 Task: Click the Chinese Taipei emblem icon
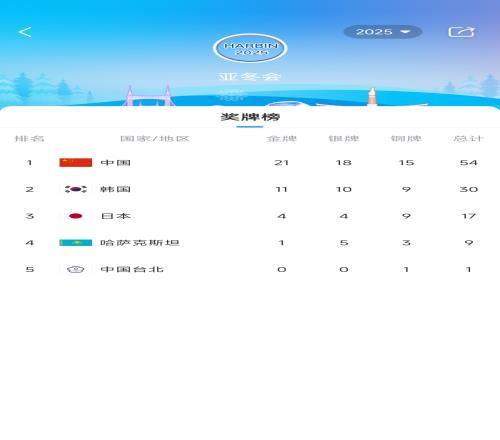click(76, 269)
